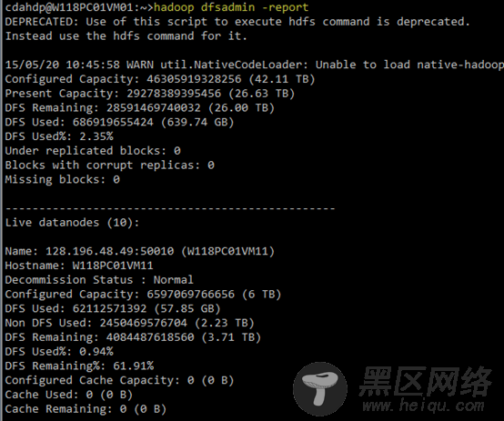The image size is (504, 421).
Task: Click the DFS Remaining% 61.91% line
Action: (79, 366)
